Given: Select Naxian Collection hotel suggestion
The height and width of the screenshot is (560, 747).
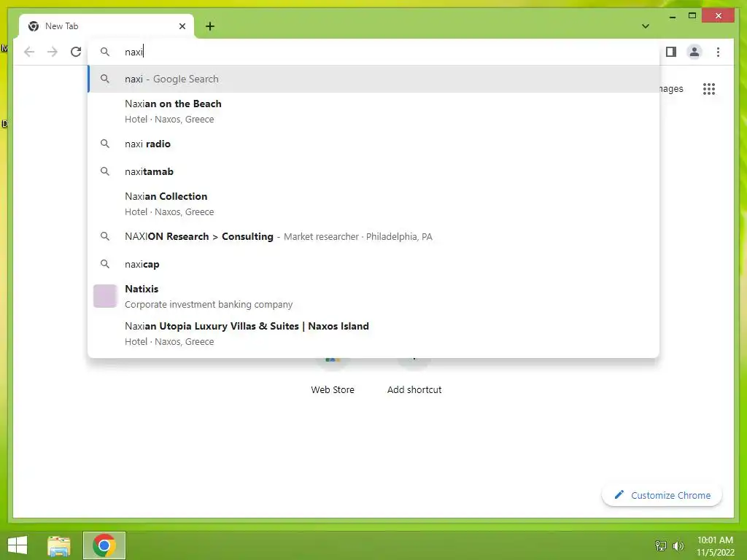Looking at the screenshot, I should point(374,204).
